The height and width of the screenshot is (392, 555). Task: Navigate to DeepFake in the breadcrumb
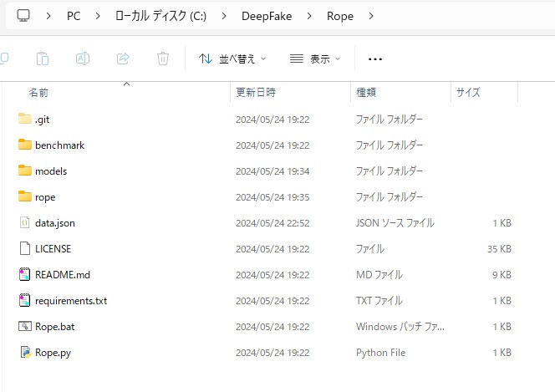tap(267, 16)
